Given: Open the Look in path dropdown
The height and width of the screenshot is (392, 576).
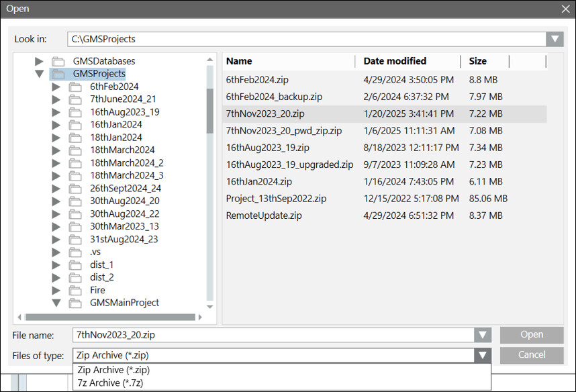Looking at the screenshot, I should [x=555, y=39].
